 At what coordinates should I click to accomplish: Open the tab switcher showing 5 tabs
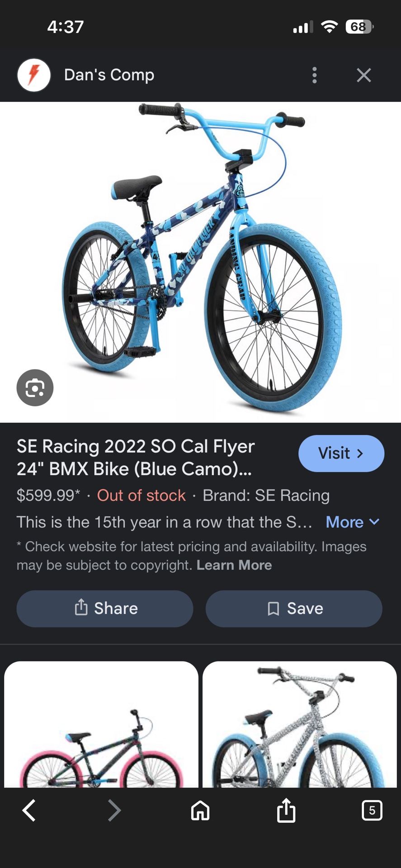pos(372,810)
